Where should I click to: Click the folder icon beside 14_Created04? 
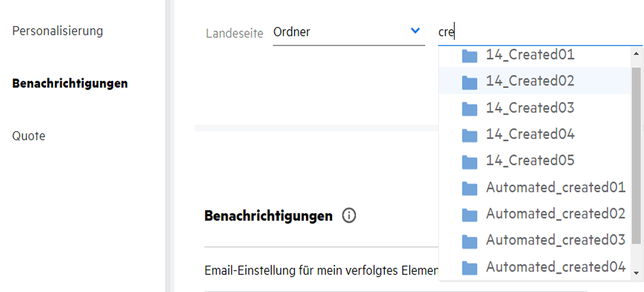coord(469,135)
